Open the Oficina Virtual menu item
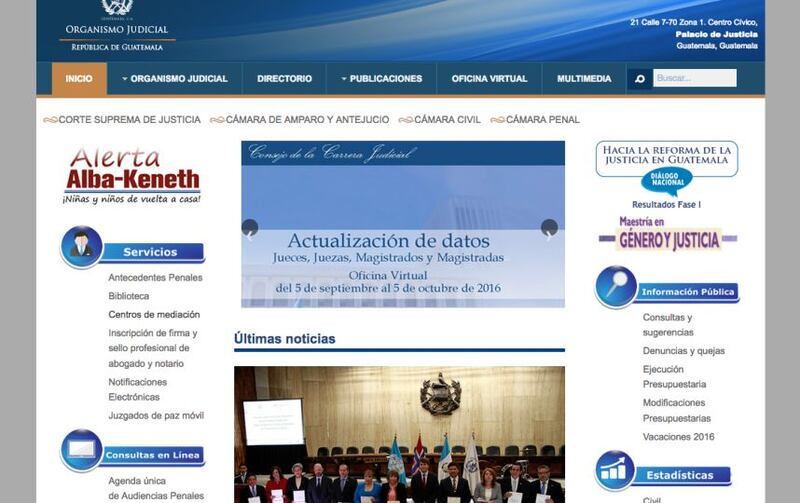 click(x=489, y=79)
